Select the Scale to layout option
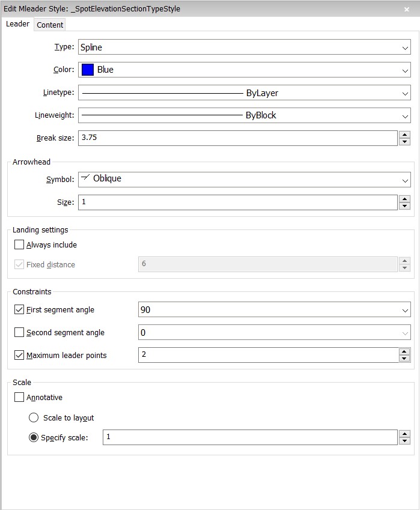Viewport: 420px width, 510px height. (34, 417)
